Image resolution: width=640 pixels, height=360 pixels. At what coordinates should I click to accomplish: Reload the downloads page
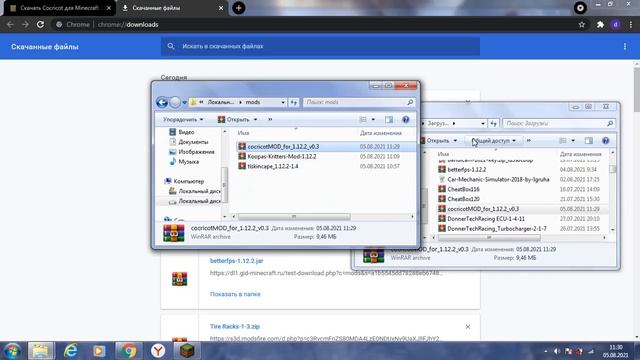click(40, 24)
